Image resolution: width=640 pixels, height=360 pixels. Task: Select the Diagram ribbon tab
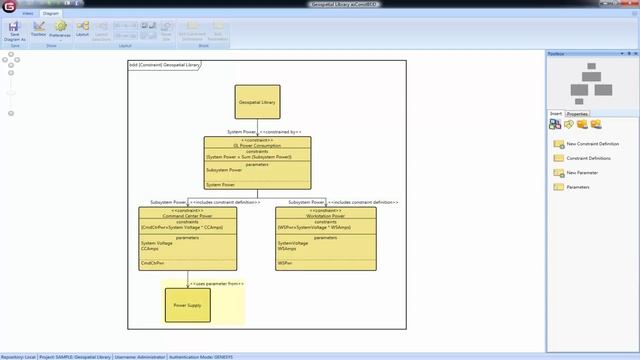pos(51,13)
